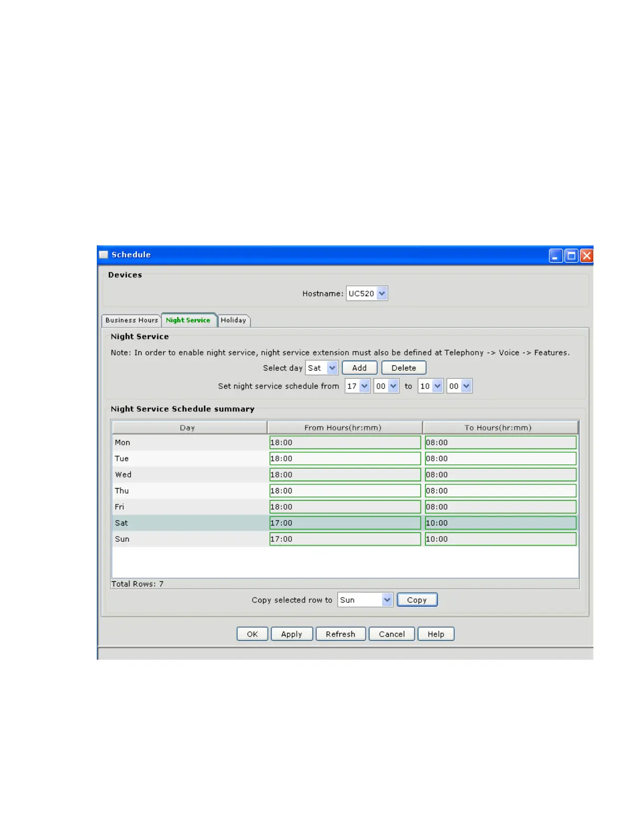Screen dimensions: 644x834
Task: Click the Refresh button
Action: pos(340,634)
